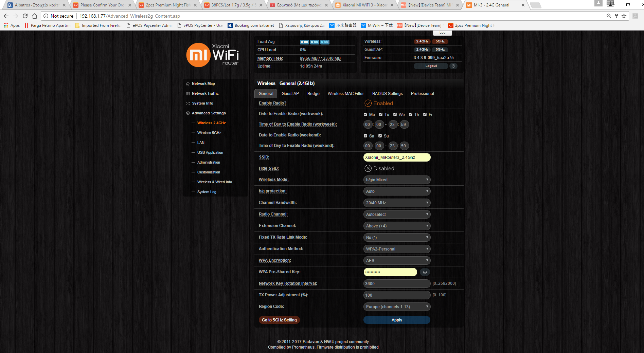Open Booking.com Extranet bookmark
This screenshot has width=644, height=353.
pyautogui.click(x=251, y=25)
